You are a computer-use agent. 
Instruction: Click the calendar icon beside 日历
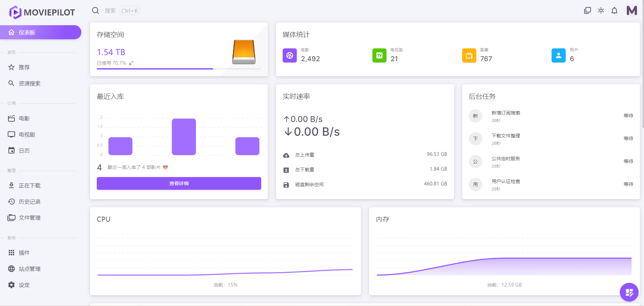tap(11, 150)
